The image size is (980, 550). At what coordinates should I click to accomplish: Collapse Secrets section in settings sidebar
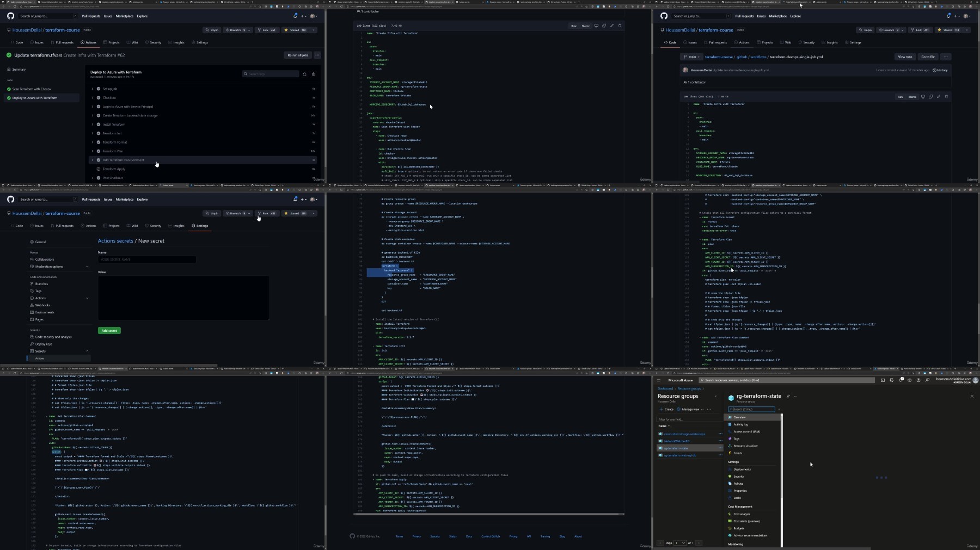[87, 351]
